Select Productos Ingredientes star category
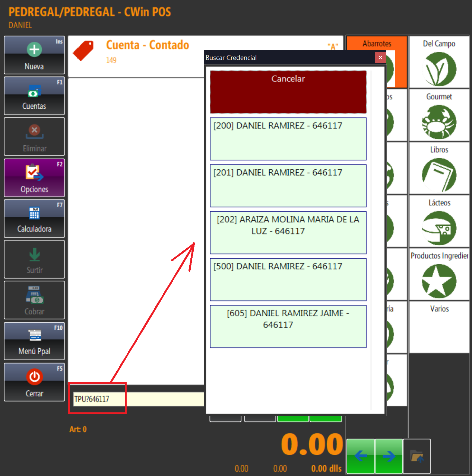This screenshot has width=472, height=476. (x=439, y=281)
